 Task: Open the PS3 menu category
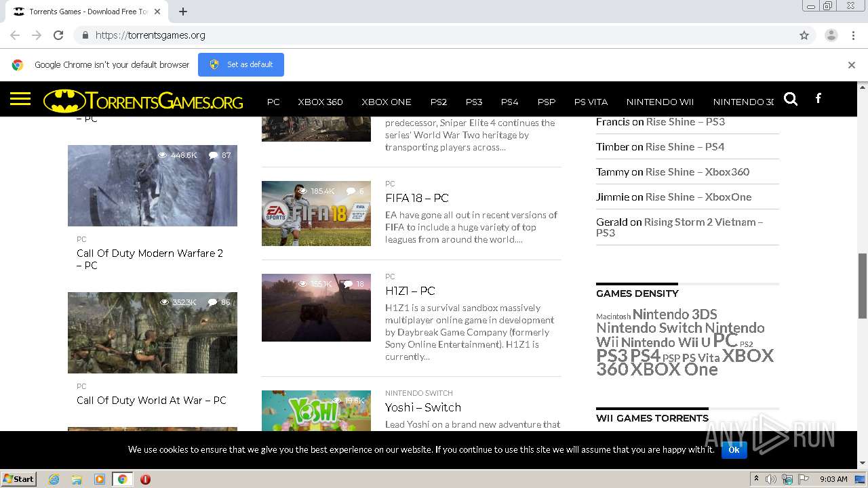pyautogui.click(x=474, y=102)
